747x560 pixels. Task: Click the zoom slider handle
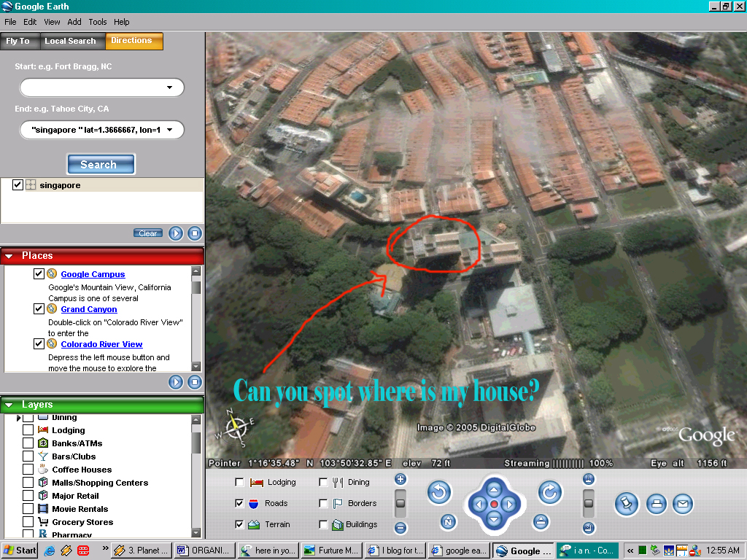[400, 503]
